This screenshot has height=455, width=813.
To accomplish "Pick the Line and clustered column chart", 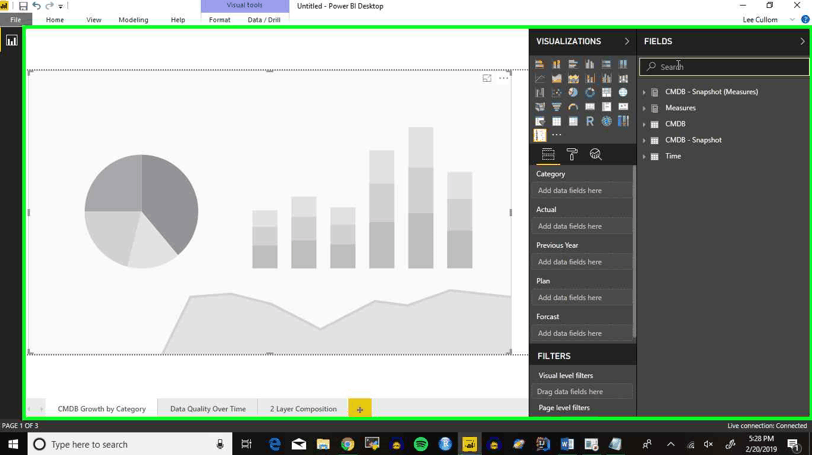I will pos(606,79).
